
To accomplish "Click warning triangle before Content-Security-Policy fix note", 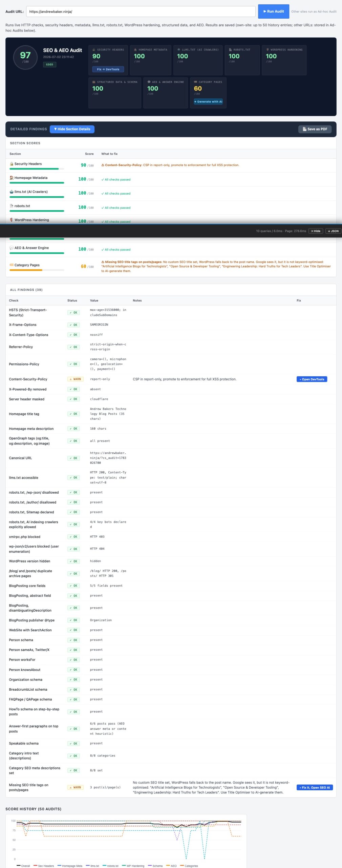I will 103,165.
